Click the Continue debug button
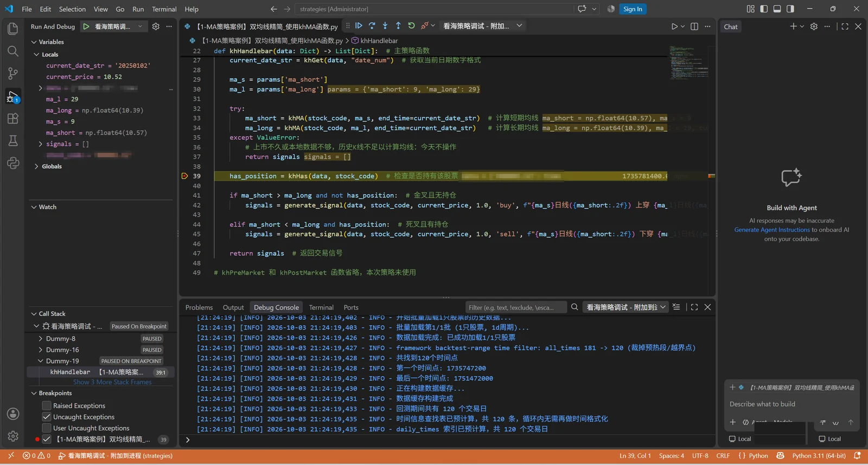Screen dimensions: 868x465 point(359,25)
